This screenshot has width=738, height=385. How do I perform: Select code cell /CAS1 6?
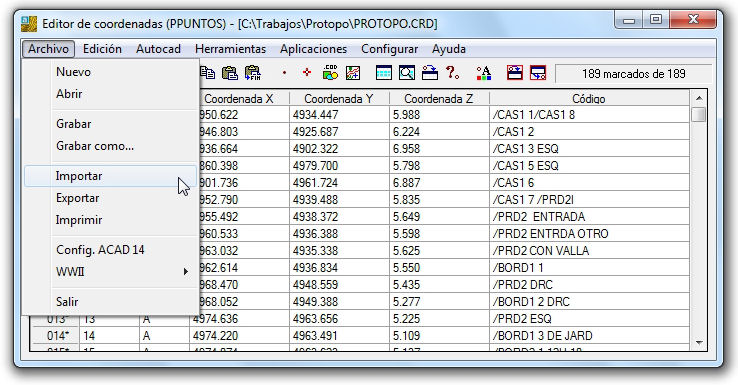click(x=589, y=183)
